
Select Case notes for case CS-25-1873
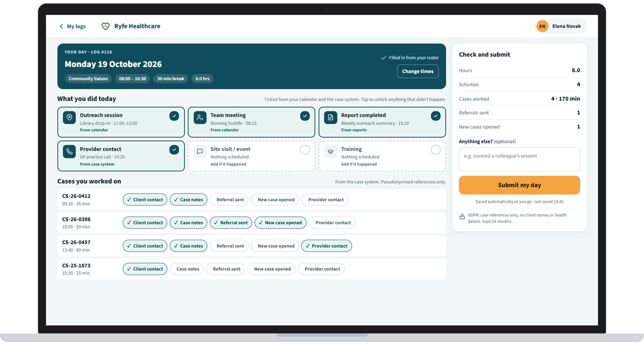point(187,269)
